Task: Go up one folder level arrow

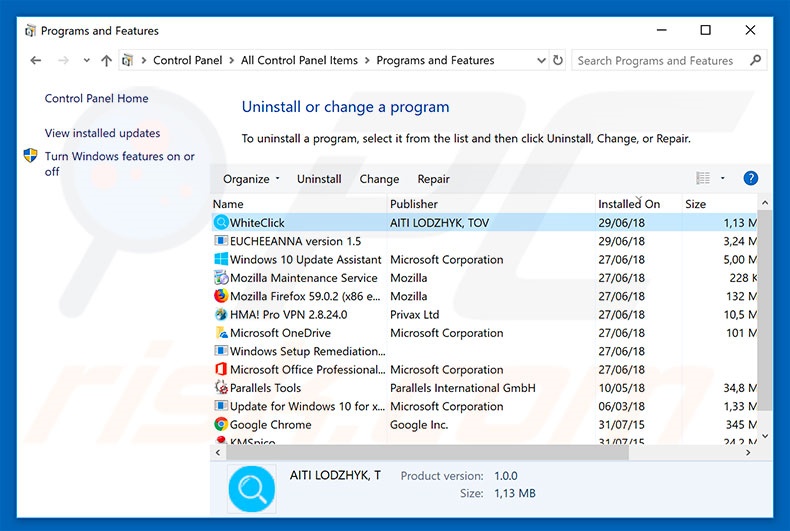Action: [106, 61]
